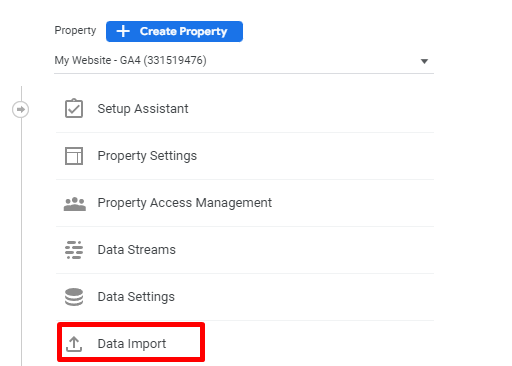Open the My Website - GA4 property selector

click(x=244, y=61)
